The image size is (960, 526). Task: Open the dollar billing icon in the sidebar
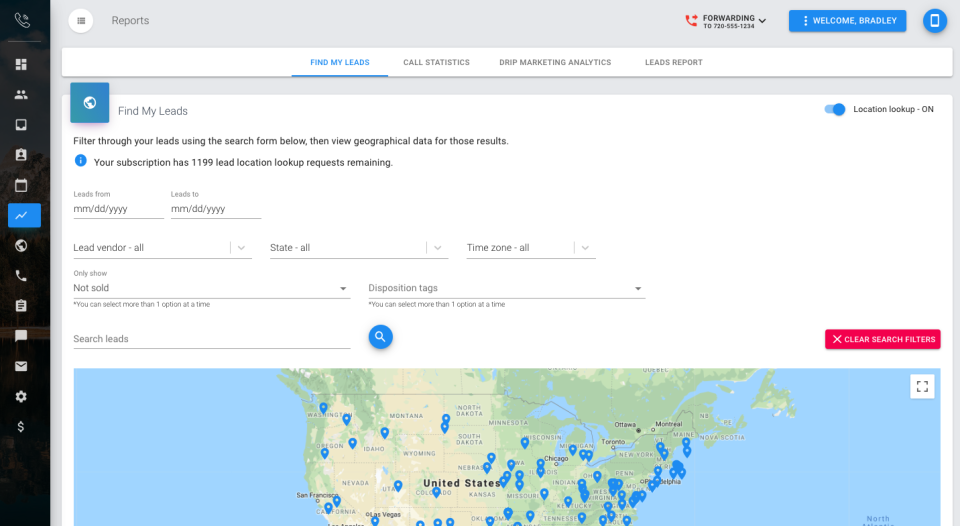coord(21,427)
